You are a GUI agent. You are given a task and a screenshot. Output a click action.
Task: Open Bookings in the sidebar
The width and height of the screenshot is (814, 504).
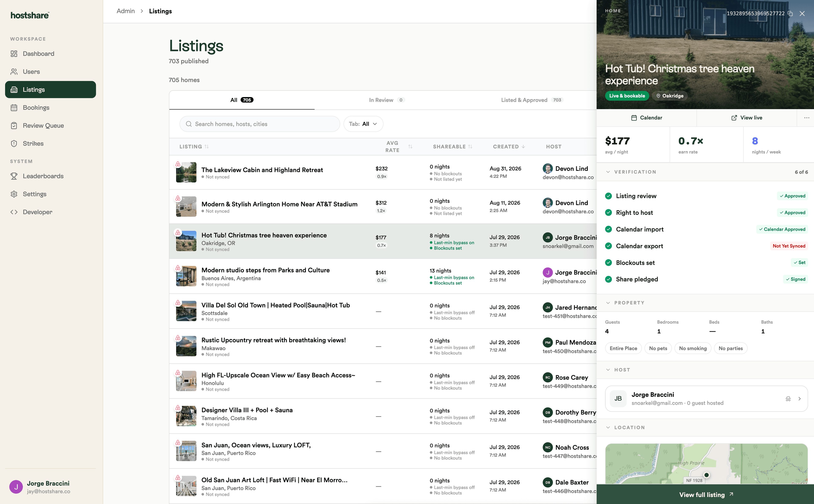(50, 108)
